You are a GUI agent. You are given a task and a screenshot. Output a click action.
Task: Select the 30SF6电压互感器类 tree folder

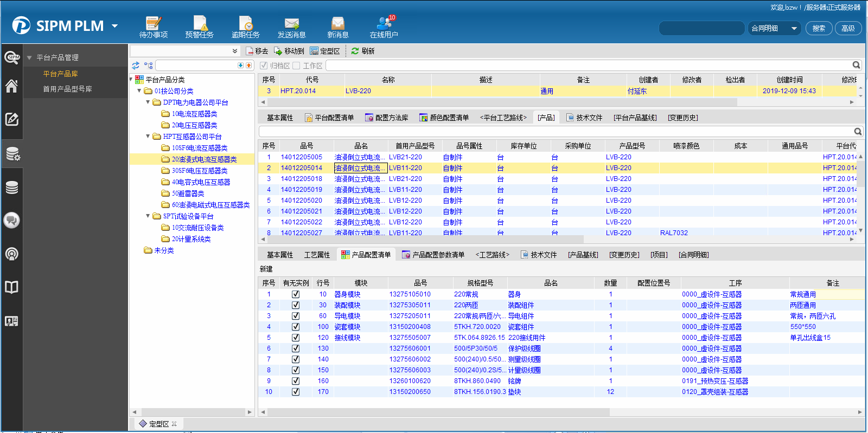pos(199,171)
